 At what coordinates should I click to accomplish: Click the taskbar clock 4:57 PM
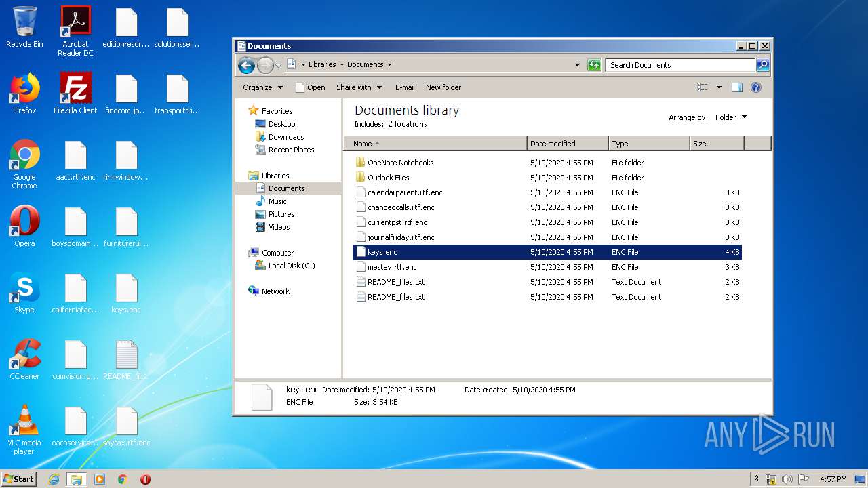click(x=833, y=479)
